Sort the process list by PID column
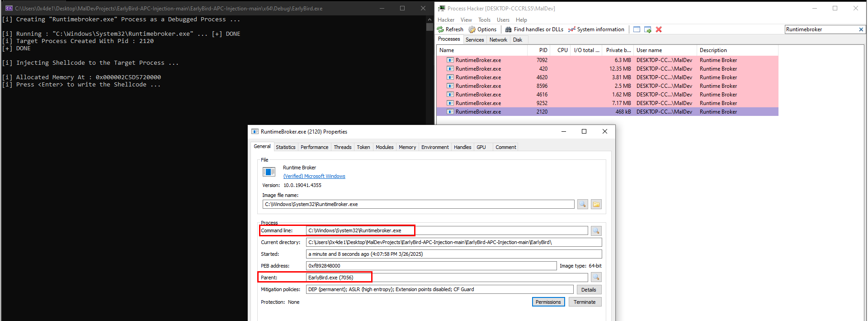The image size is (868, 321). coord(539,50)
